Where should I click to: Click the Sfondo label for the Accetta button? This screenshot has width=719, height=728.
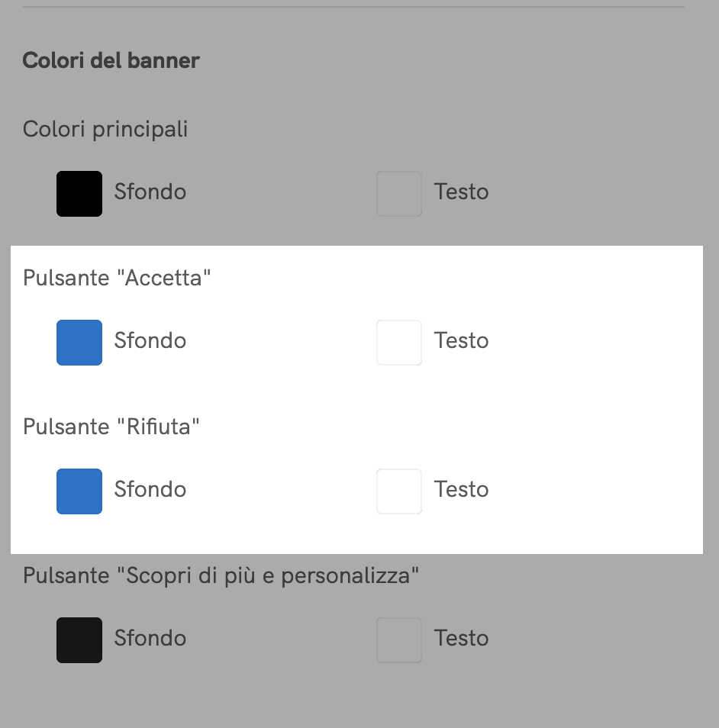pos(150,342)
